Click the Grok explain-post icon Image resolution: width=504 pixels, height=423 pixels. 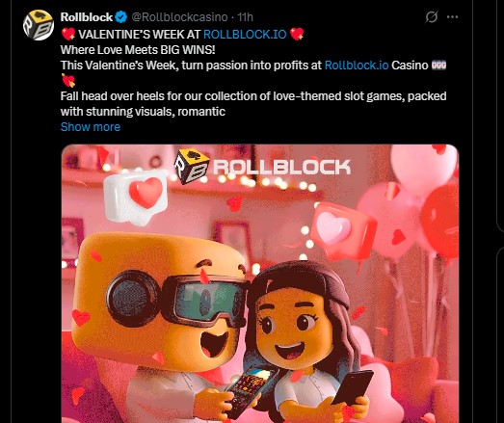[431, 17]
